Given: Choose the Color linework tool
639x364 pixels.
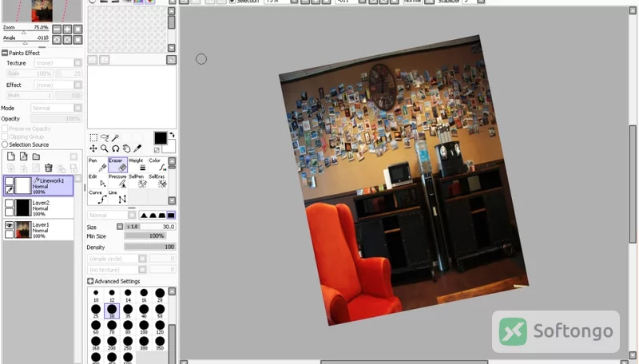Looking at the screenshot, I should [157, 165].
